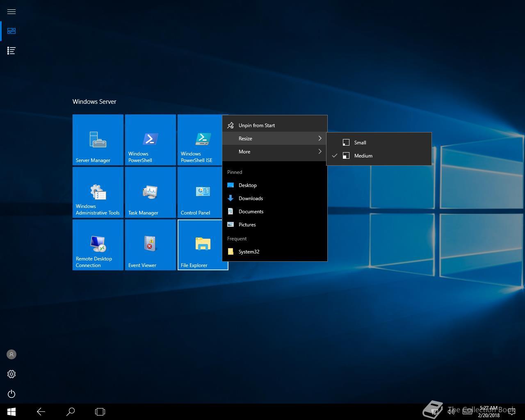This screenshot has width=525, height=420.
Task: Open the Control Panel tile
Action: click(199, 192)
